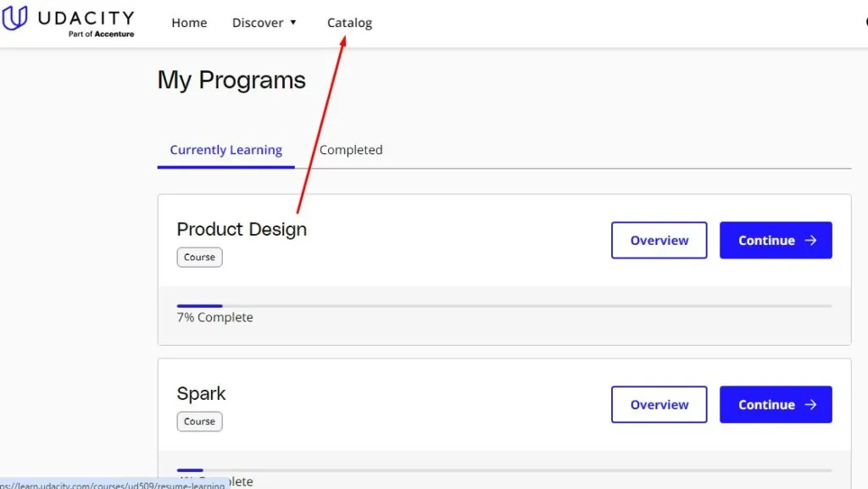Click the Product Design progress bar
The height and width of the screenshot is (489, 868).
click(504, 306)
